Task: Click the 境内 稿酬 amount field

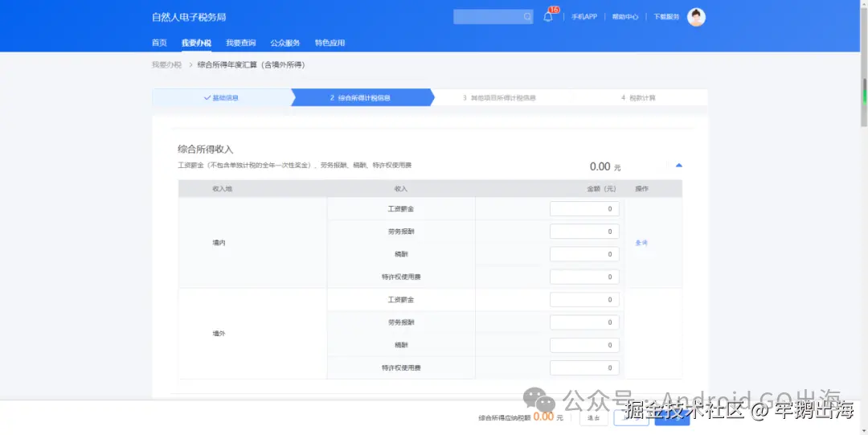Action: (584, 254)
